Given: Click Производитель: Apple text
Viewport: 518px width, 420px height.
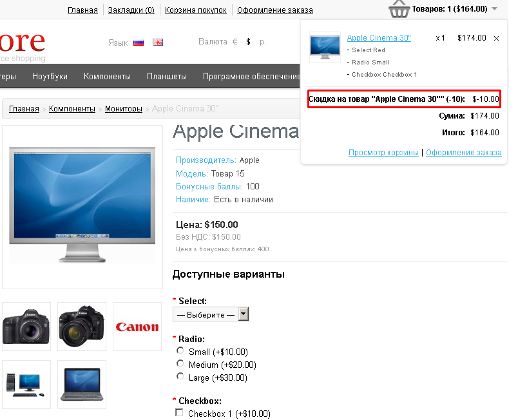Looking at the screenshot, I should pos(217,160).
